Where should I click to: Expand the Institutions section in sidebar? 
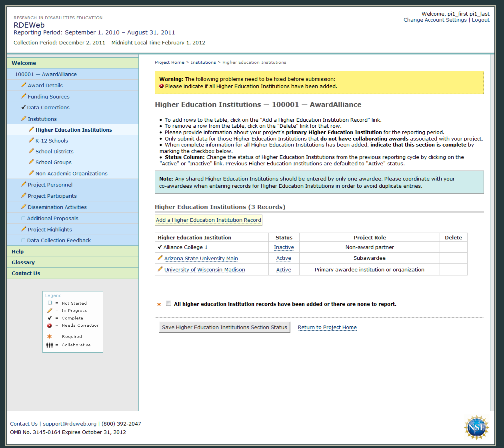[x=42, y=119]
